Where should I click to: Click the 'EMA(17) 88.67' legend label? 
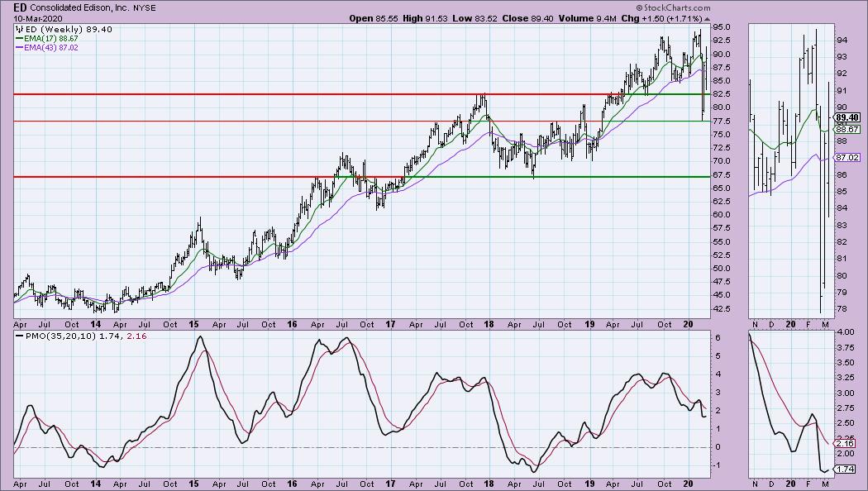click(x=51, y=39)
